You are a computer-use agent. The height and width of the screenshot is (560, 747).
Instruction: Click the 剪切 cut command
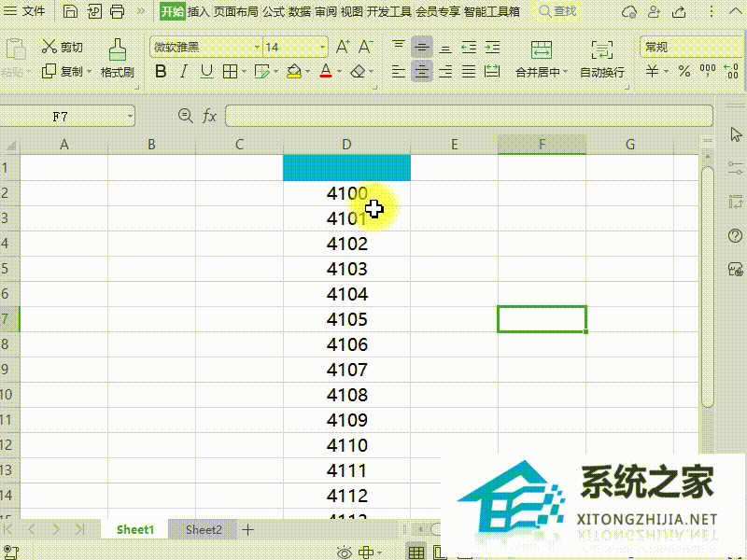pos(63,47)
